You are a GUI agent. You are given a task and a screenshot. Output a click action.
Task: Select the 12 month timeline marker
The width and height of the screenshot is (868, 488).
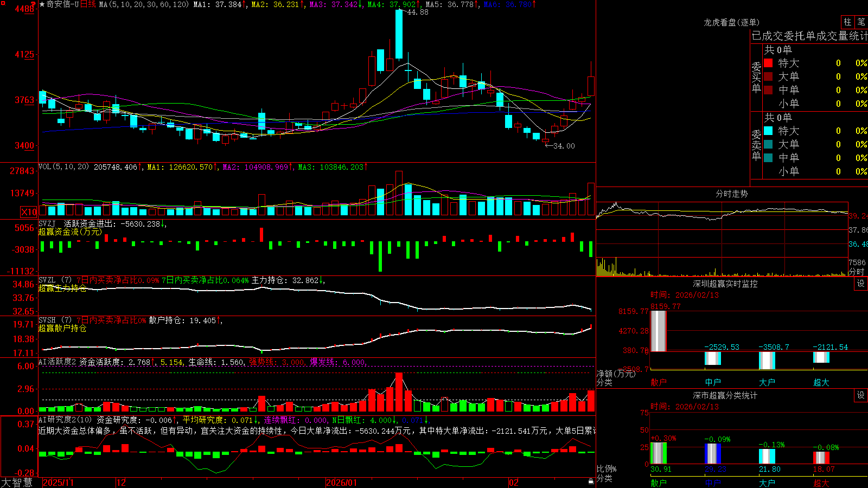pos(122,483)
